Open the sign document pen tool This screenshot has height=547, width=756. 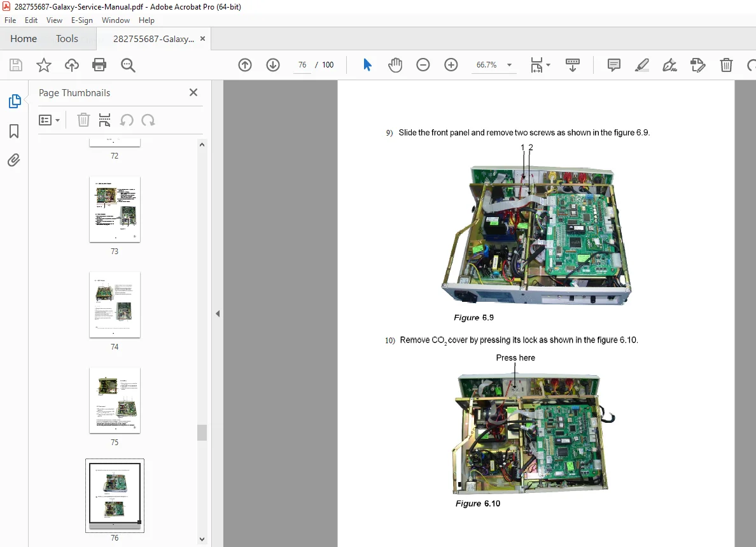pos(669,65)
